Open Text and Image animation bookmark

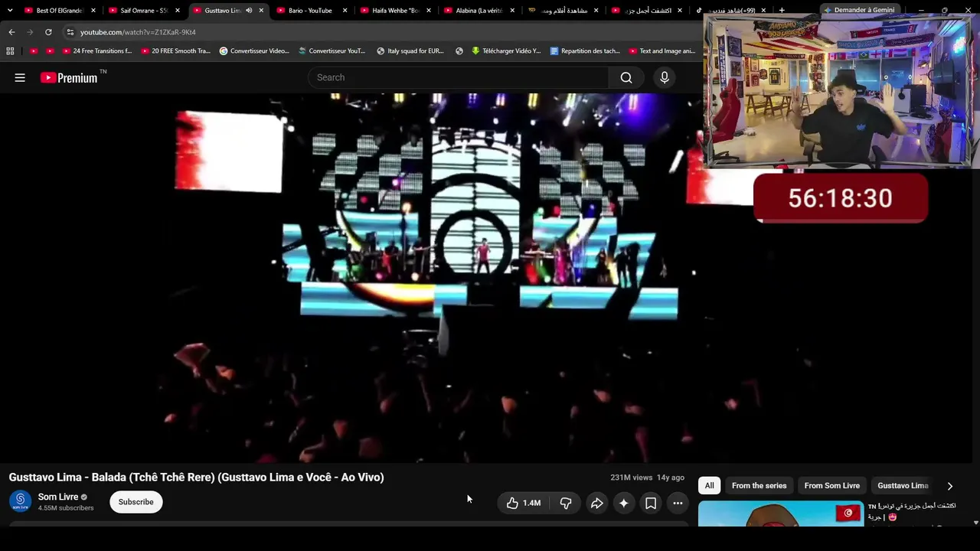point(662,51)
